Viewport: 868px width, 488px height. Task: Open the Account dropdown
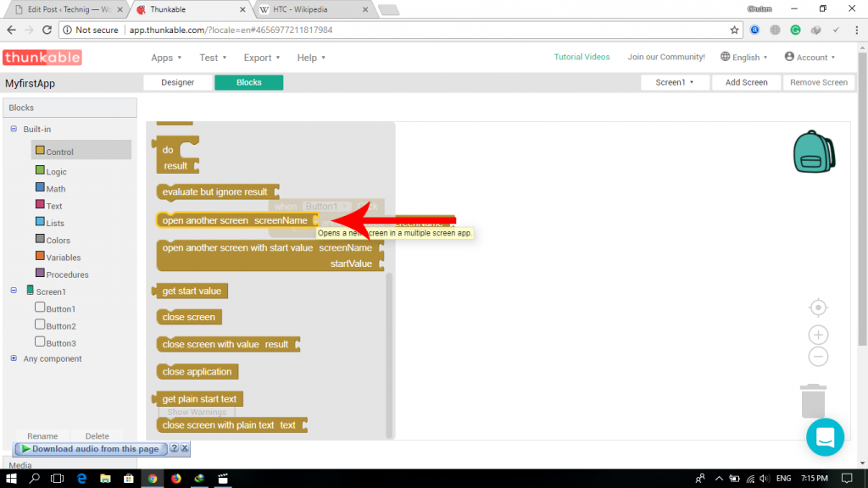(810, 57)
